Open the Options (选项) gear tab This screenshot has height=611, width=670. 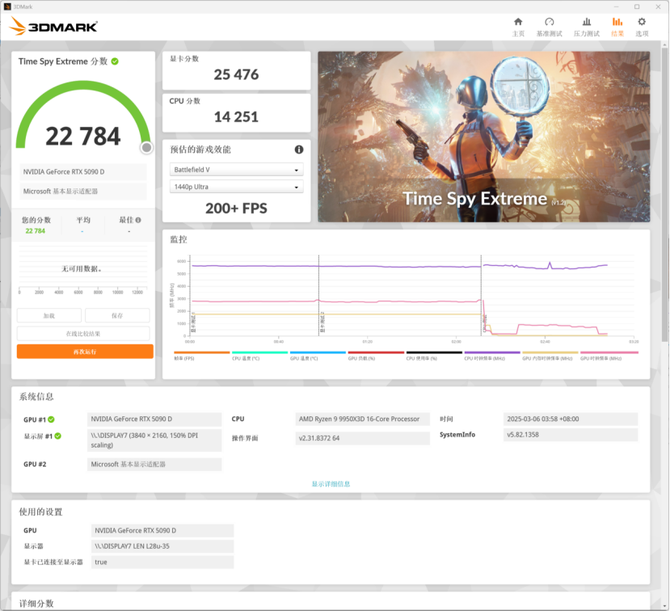pos(642,27)
